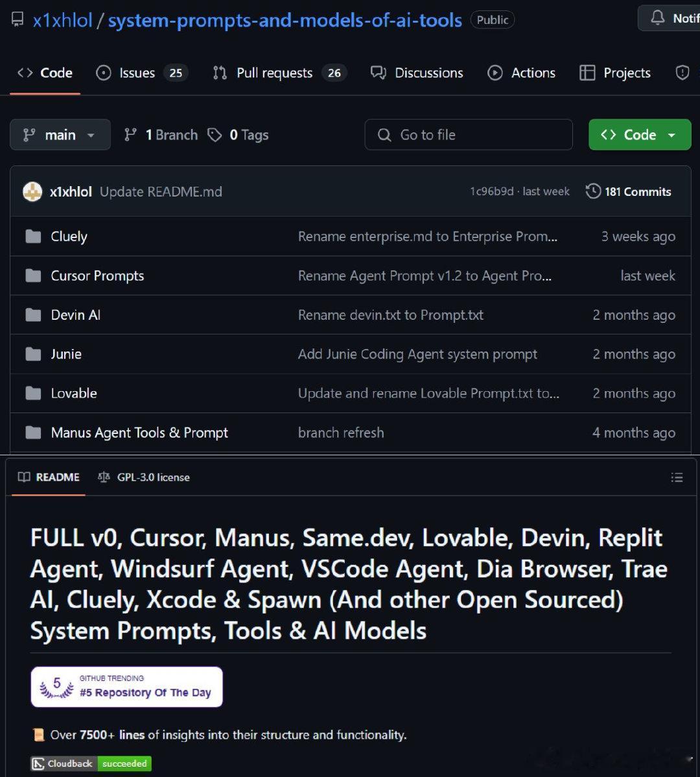This screenshot has height=777, width=700.
Task: Open the Actions tab
Action: 521,73
